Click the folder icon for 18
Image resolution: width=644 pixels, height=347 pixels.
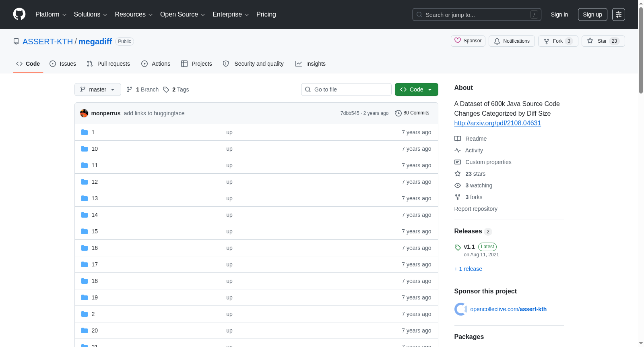(x=85, y=281)
